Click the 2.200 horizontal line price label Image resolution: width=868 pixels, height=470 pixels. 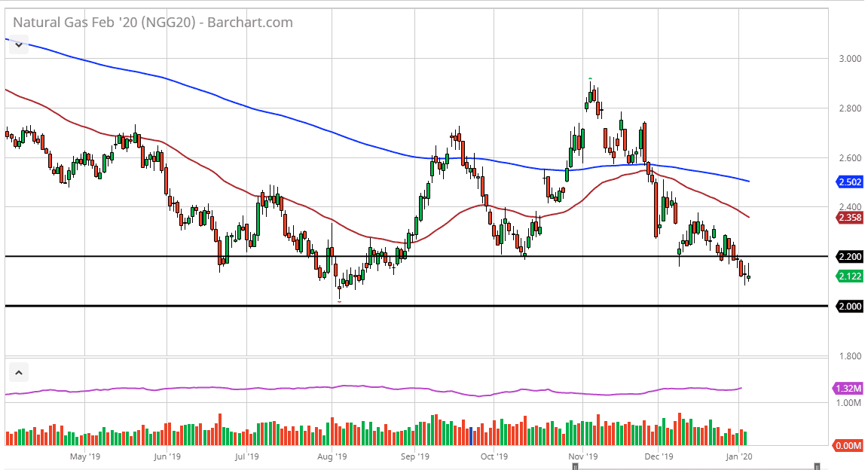(x=850, y=256)
